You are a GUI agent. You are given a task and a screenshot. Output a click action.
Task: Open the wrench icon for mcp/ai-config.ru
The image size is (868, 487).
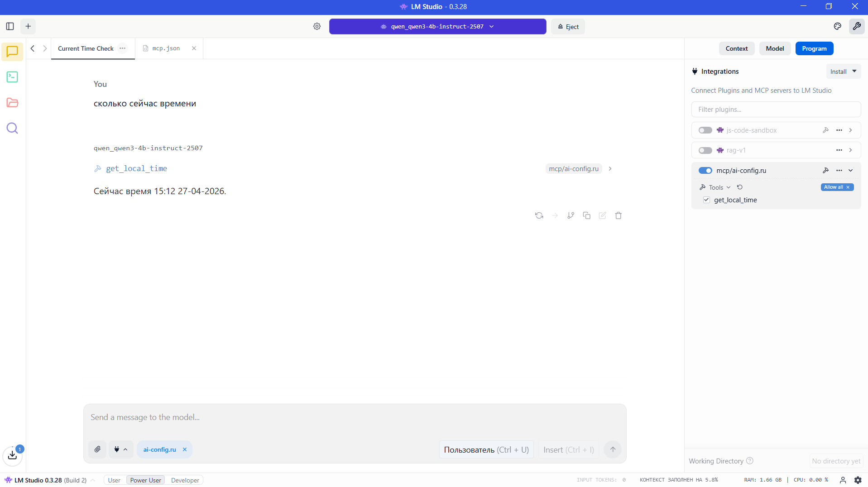pos(825,171)
